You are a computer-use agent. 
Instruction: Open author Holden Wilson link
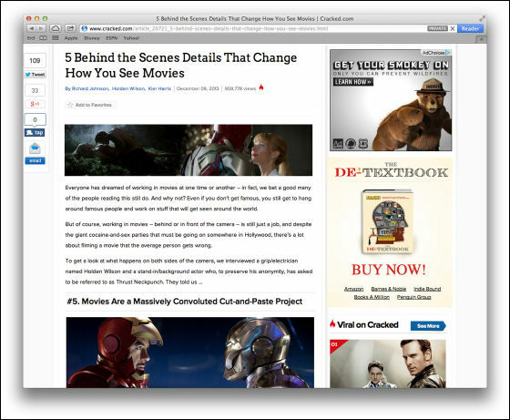click(128, 88)
